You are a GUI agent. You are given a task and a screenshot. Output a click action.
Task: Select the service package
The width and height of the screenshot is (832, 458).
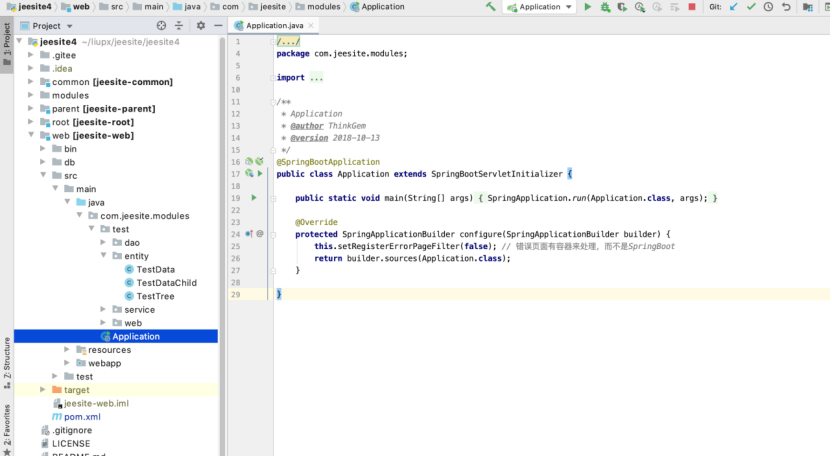134,309
